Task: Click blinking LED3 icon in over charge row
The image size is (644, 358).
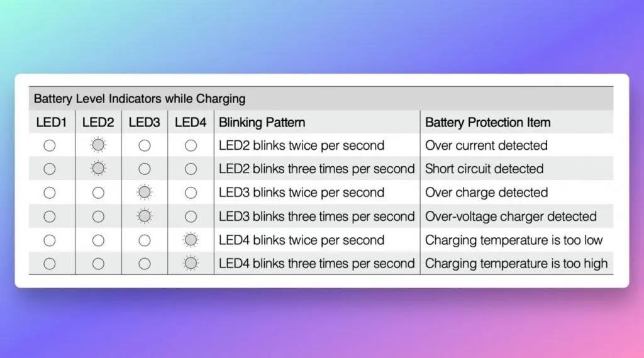Action: click(x=145, y=193)
